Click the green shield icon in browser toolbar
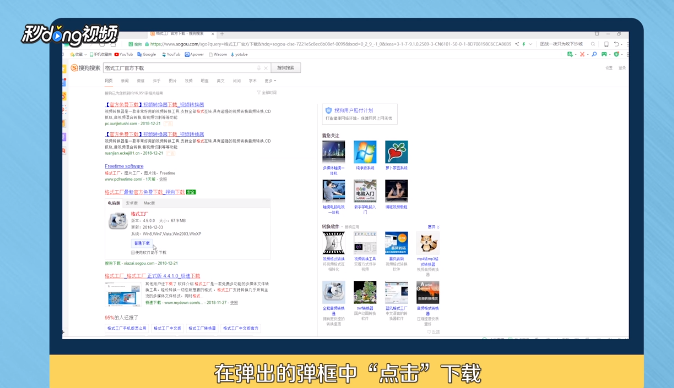This screenshot has width=674, height=388. 616,54
